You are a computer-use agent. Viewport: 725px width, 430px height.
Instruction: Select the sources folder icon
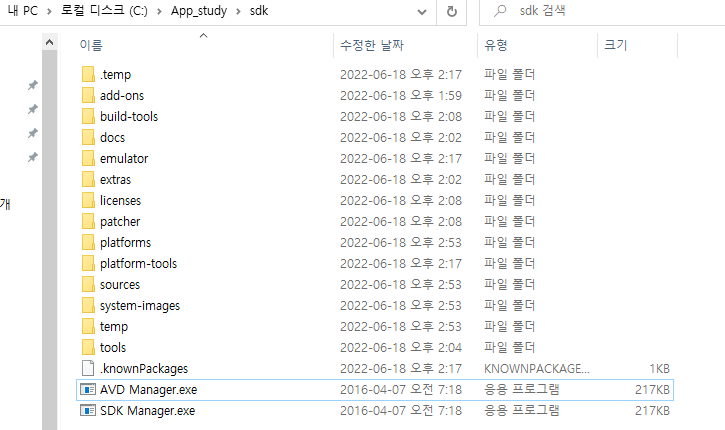coord(88,284)
